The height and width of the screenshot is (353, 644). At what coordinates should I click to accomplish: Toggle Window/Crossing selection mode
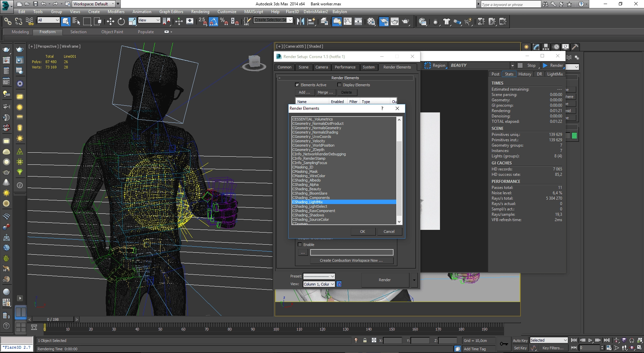click(x=98, y=21)
